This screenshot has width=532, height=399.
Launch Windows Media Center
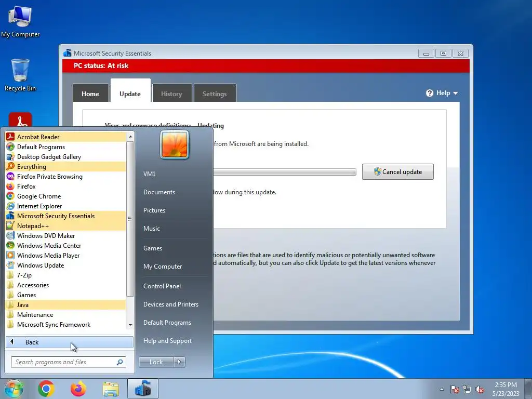coord(66,245)
